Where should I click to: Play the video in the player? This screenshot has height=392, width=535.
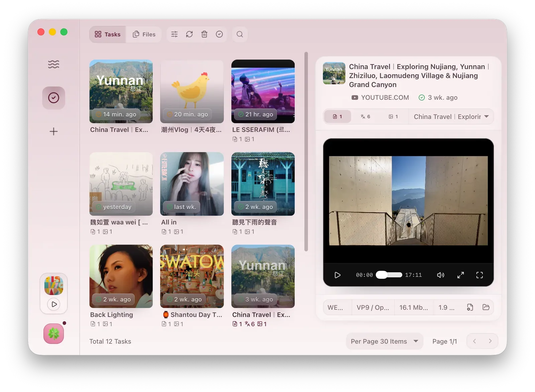point(337,275)
